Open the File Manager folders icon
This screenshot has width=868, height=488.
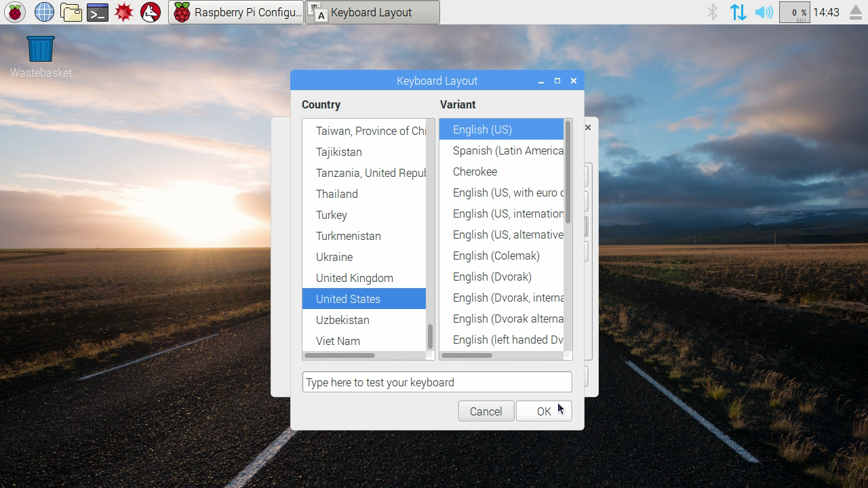tap(71, 12)
